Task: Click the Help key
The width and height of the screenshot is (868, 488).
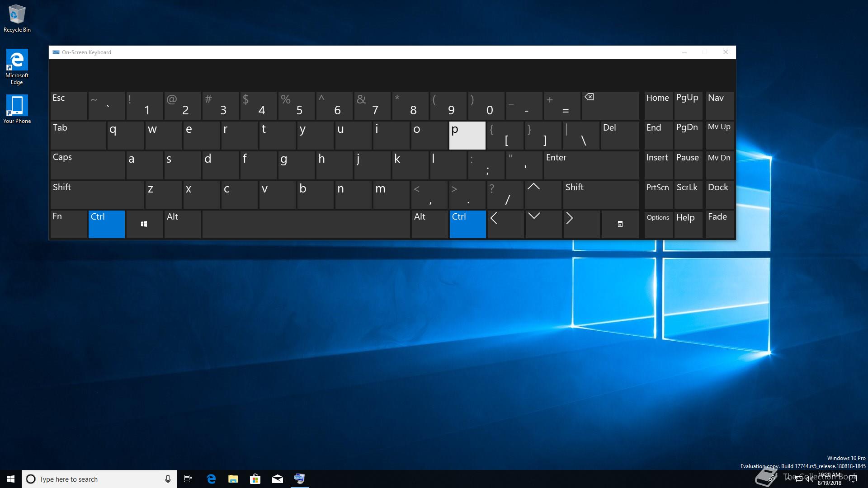Action: click(x=688, y=224)
